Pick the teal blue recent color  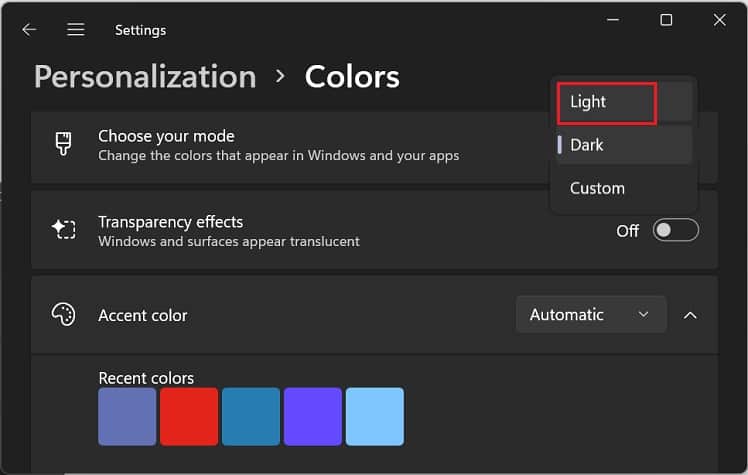pyautogui.click(x=251, y=416)
